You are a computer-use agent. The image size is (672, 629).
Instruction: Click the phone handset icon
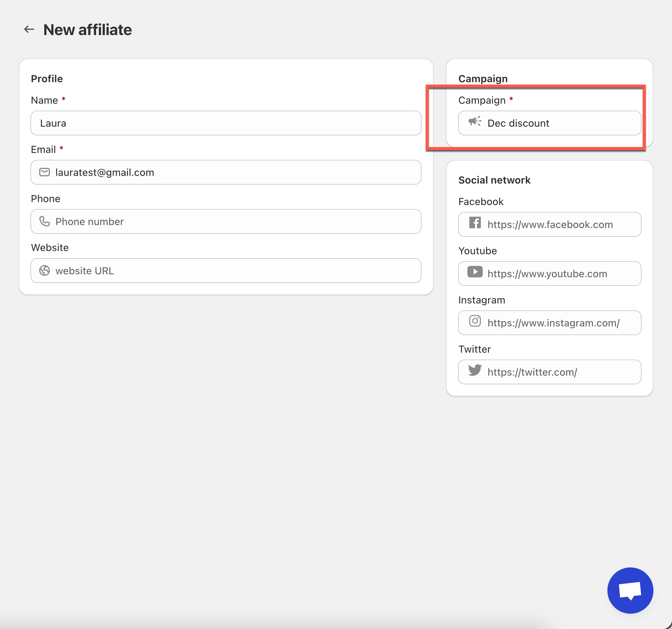point(44,221)
